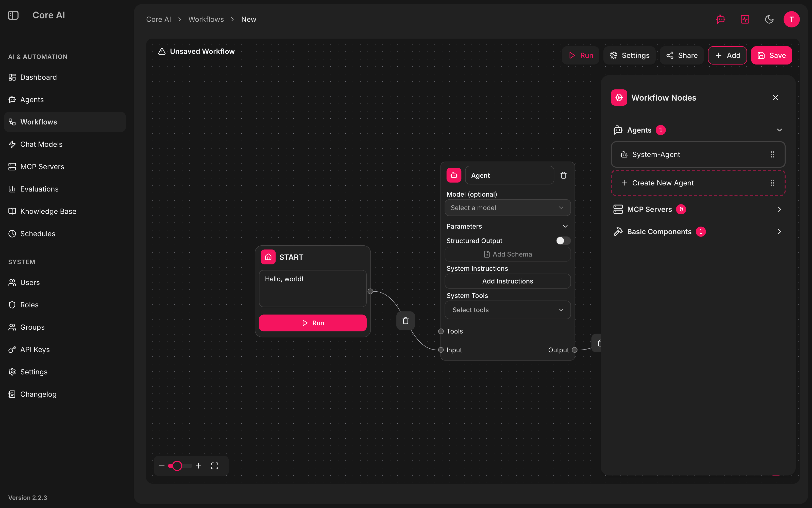Screen dimensions: 812x508
Task: Open the user avatar T menu
Action: 791,19
